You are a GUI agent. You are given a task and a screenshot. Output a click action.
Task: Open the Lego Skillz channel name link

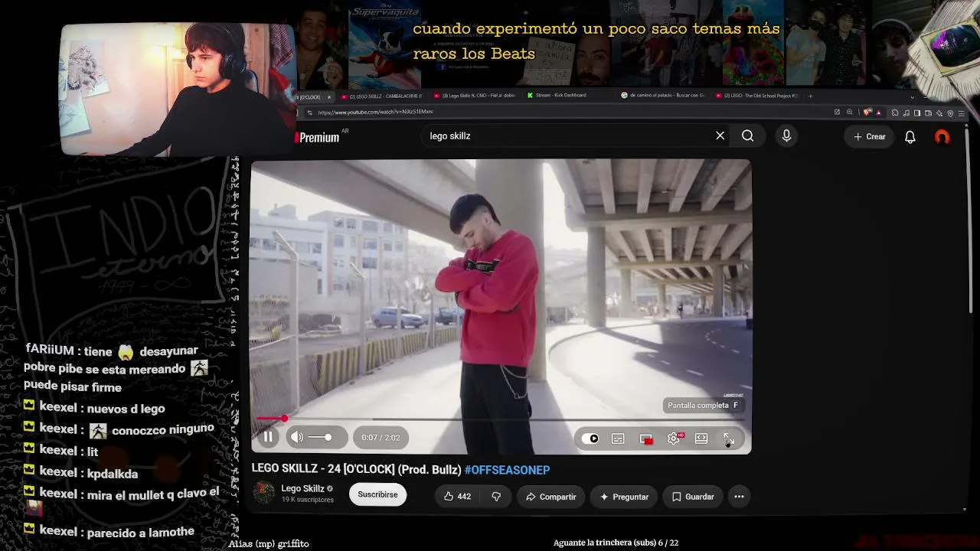tap(302, 488)
